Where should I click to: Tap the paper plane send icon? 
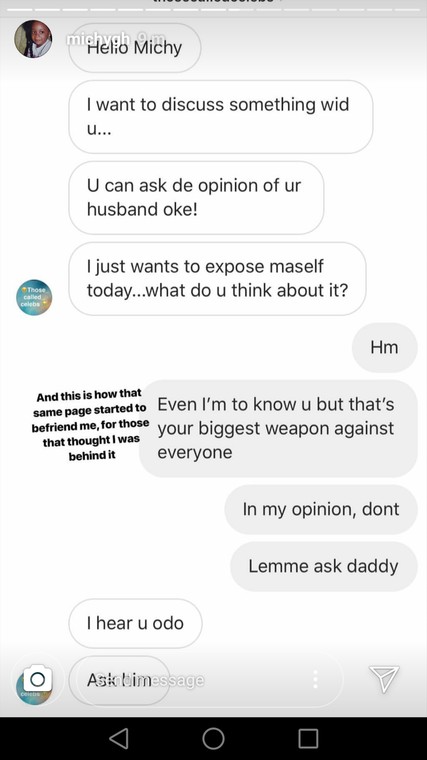point(384,679)
